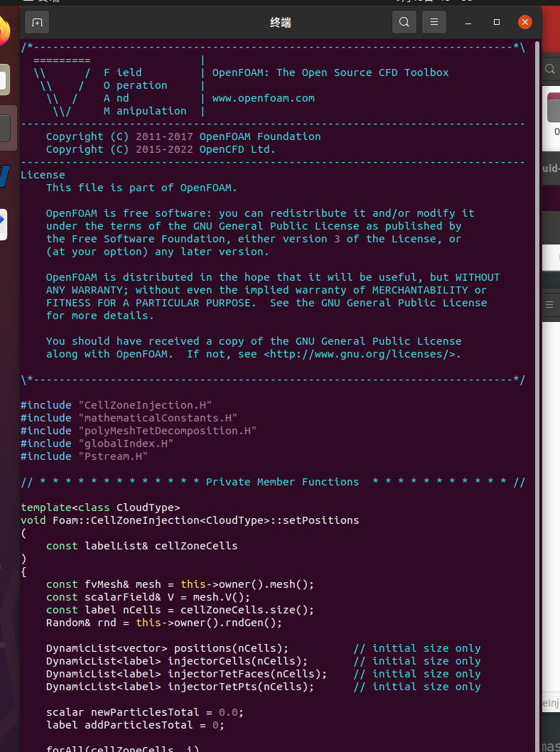This screenshot has width=560, height=752.
Task: Click the "for more details." line
Action: 99,316
